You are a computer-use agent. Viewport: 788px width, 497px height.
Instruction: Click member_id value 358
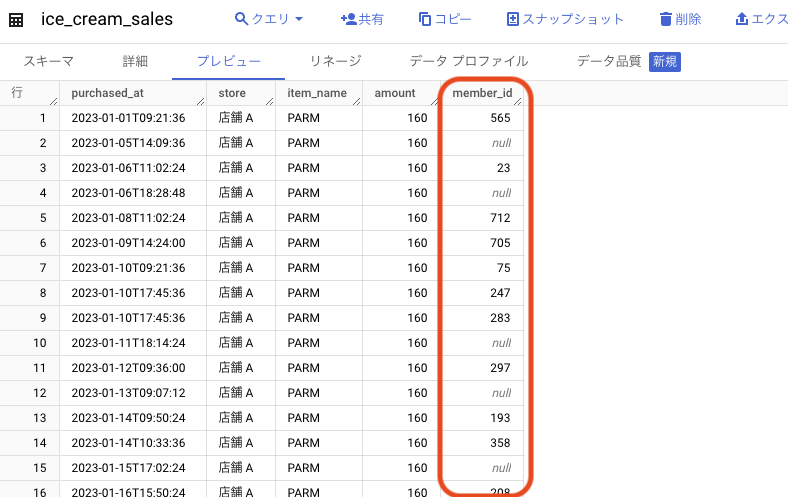[x=500, y=443]
